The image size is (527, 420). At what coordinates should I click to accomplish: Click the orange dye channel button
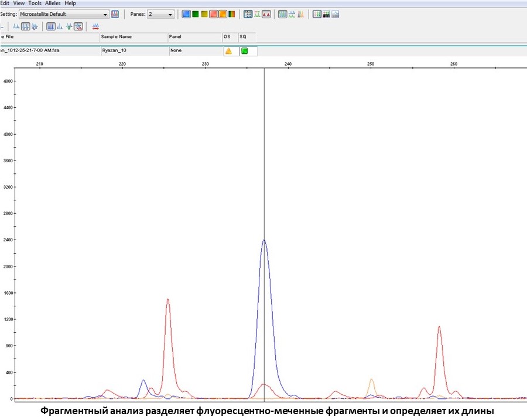223,14
